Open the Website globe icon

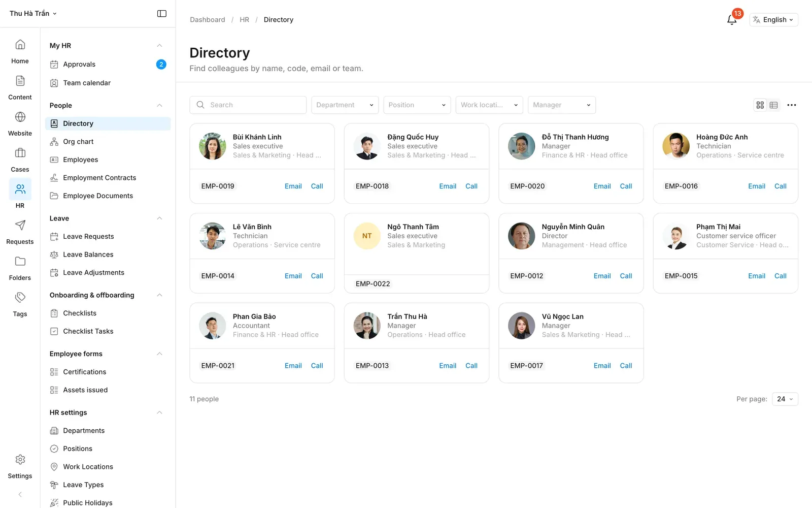click(x=20, y=117)
